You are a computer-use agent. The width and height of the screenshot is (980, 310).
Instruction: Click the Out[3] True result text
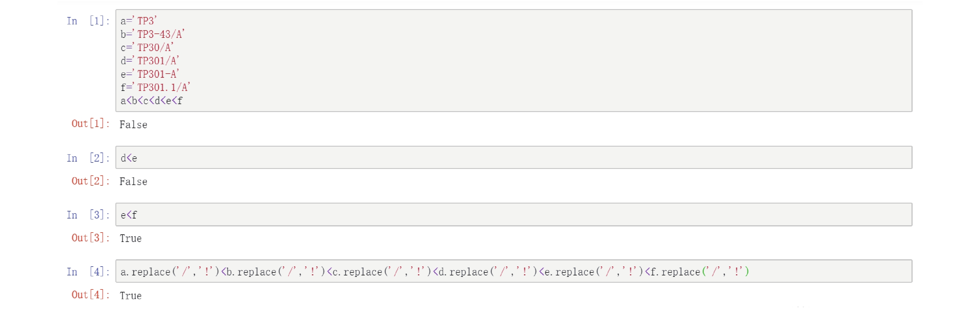click(x=131, y=238)
